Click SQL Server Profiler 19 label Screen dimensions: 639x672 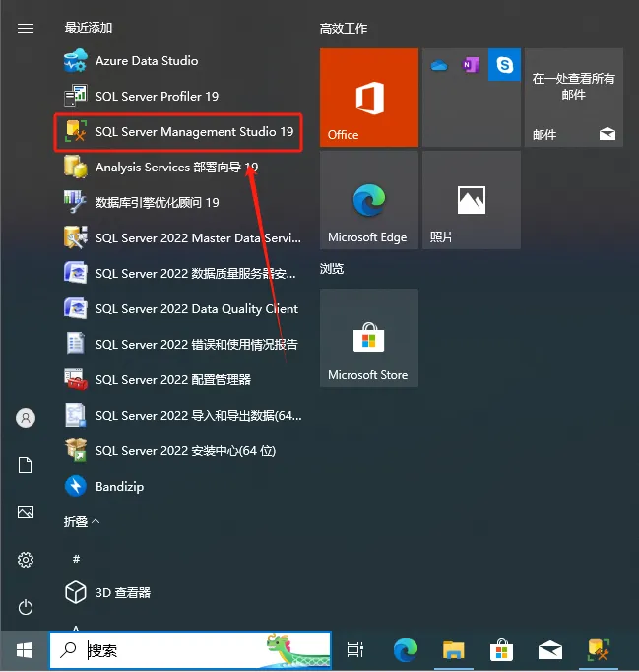coord(157,96)
